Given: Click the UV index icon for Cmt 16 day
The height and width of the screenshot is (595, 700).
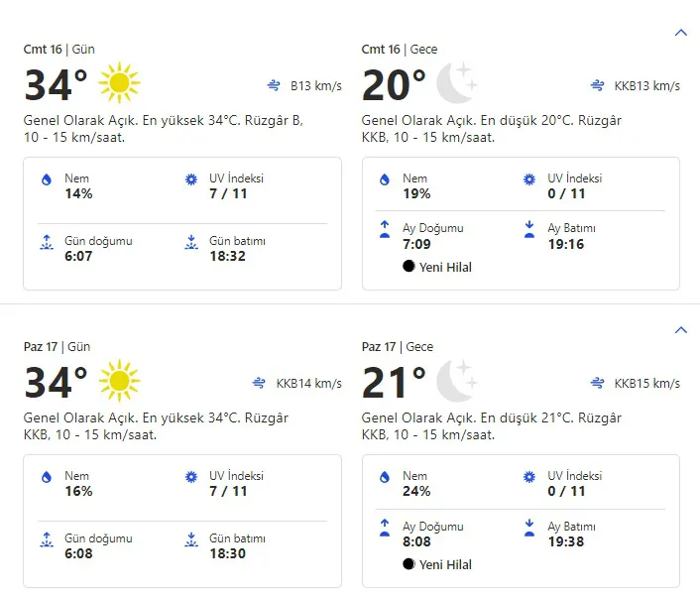Looking at the screenshot, I should (191, 179).
